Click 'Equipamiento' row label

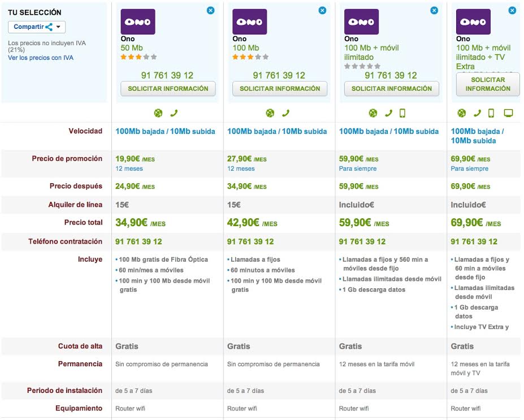[79, 408]
